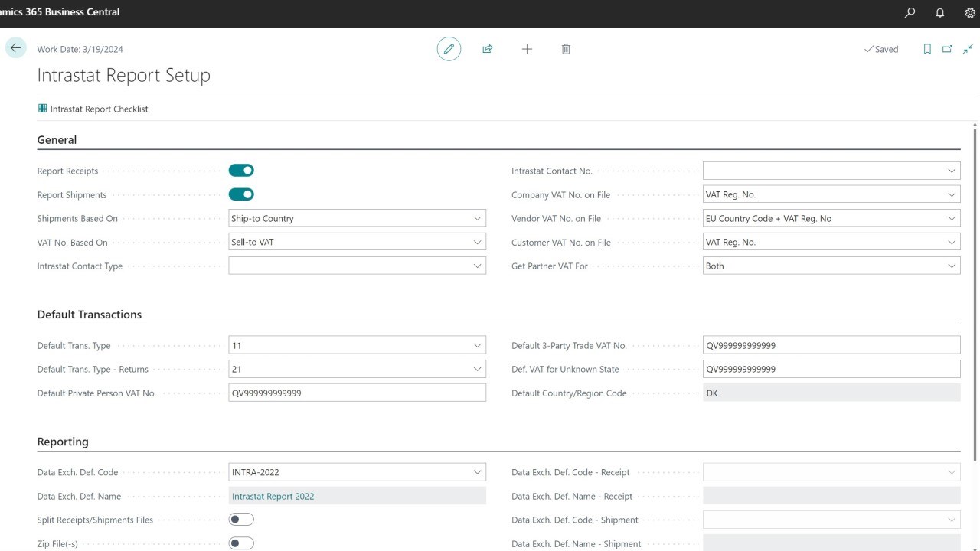Click the Intrastat Report Checklist icon

(x=43, y=109)
